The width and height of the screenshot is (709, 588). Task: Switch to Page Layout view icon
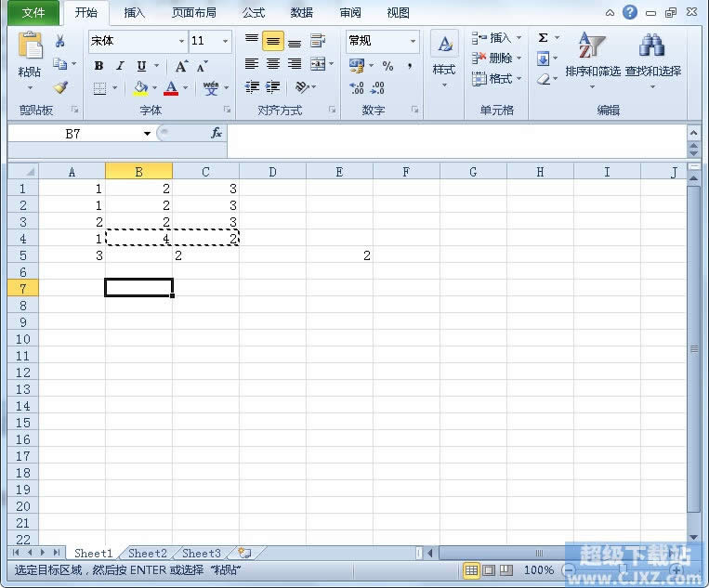click(x=489, y=570)
